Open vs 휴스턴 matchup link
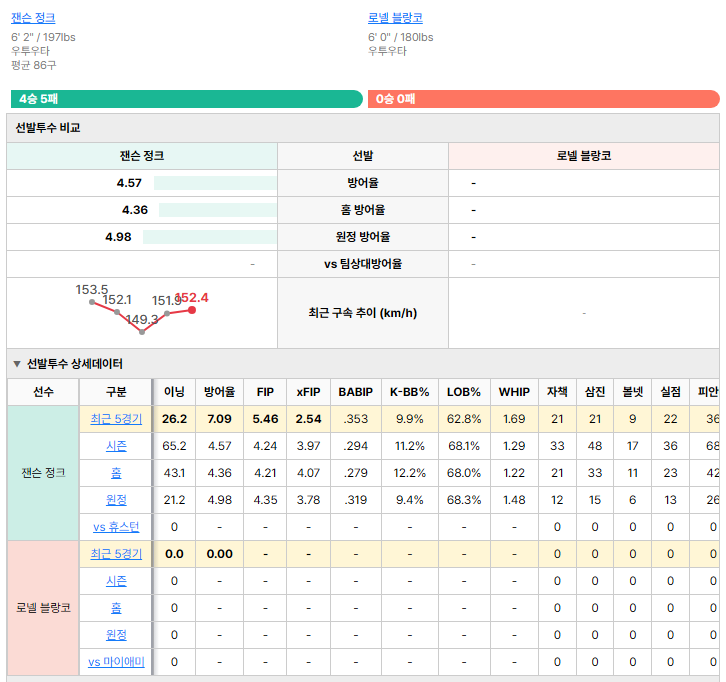 116,527
